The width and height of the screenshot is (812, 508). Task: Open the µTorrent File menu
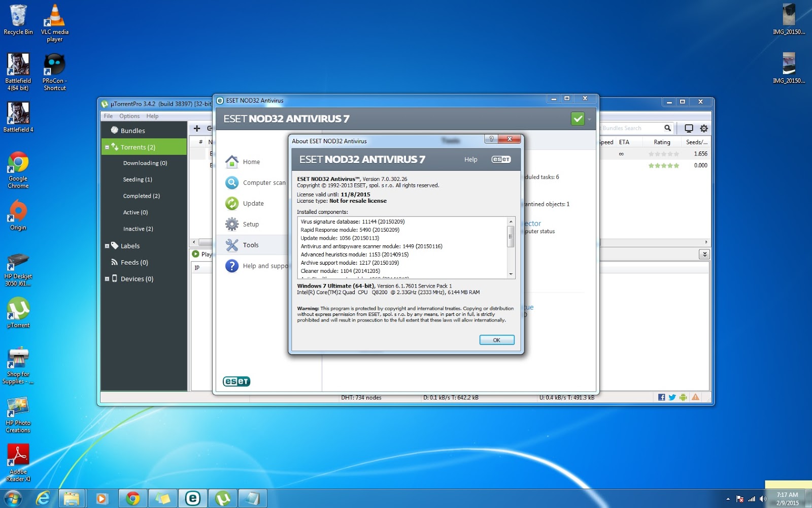tap(108, 116)
